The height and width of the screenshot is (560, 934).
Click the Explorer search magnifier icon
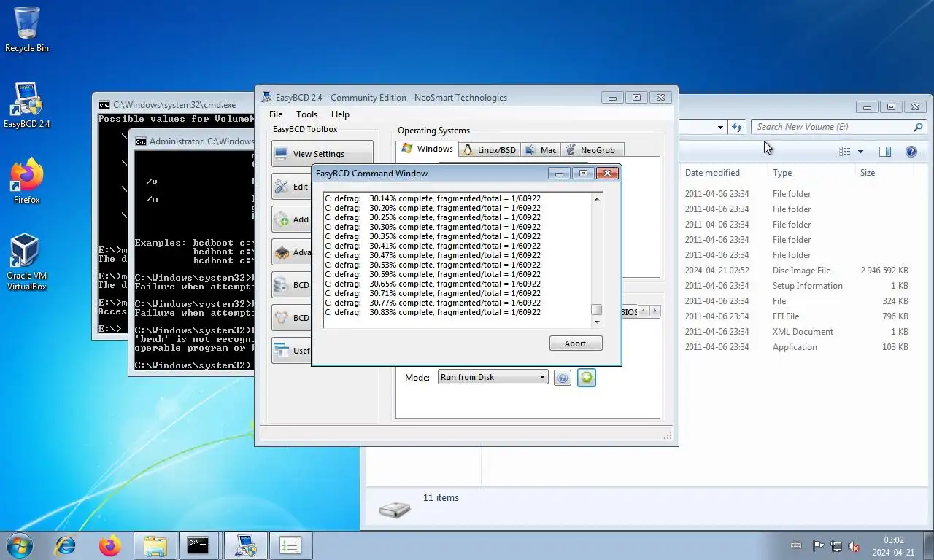click(918, 127)
